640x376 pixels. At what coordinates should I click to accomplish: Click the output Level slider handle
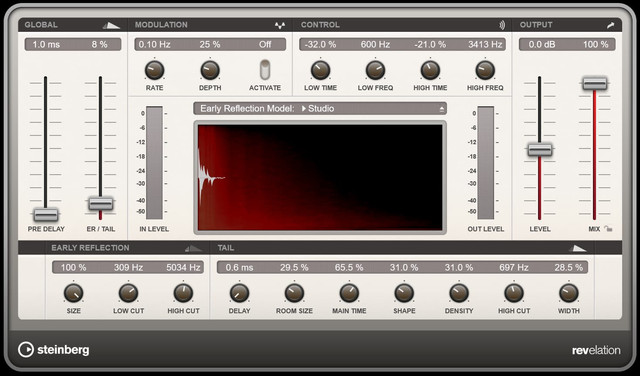tap(540, 150)
